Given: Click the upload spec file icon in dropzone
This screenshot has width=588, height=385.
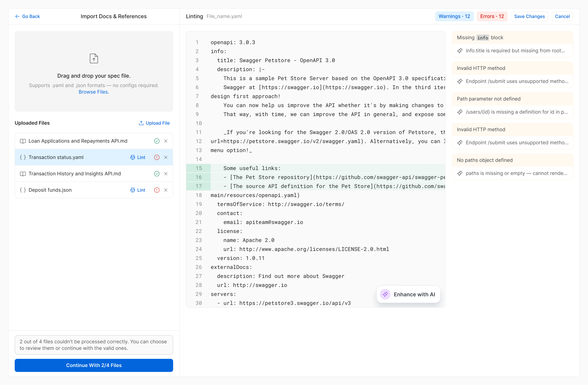Looking at the screenshot, I should pos(94,59).
